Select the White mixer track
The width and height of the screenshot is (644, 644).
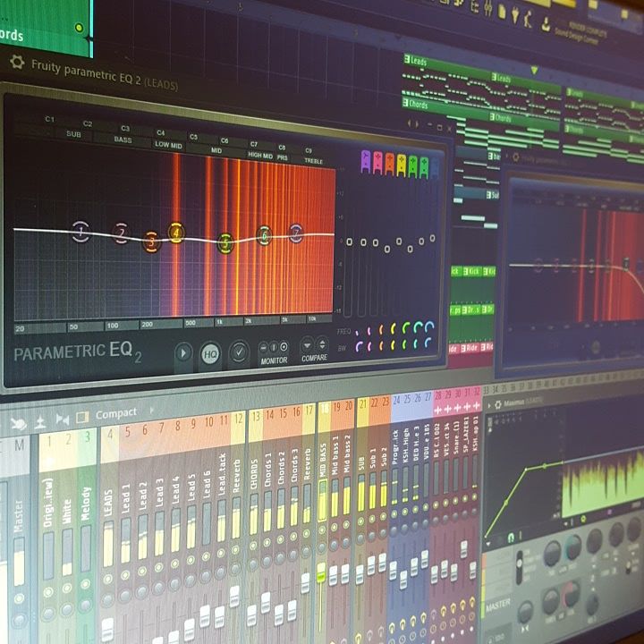tap(67, 512)
